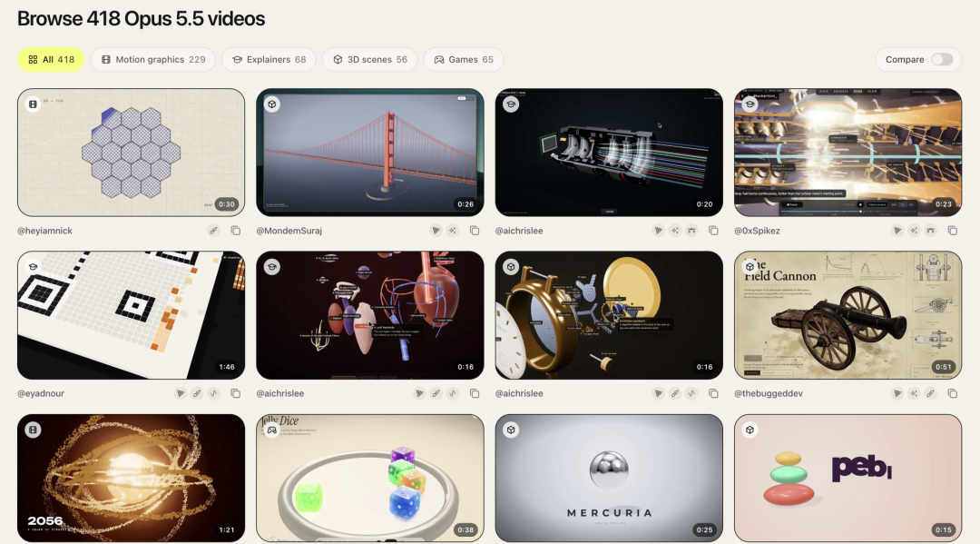This screenshot has height=544, width=980.
Task: Click the cube badge on pebble logo thumbnail
Action: coord(750,430)
